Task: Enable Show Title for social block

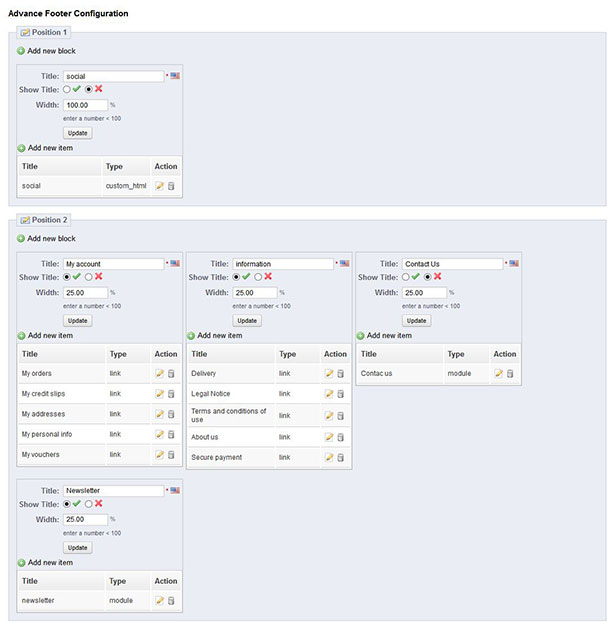Action: pyautogui.click(x=67, y=89)
